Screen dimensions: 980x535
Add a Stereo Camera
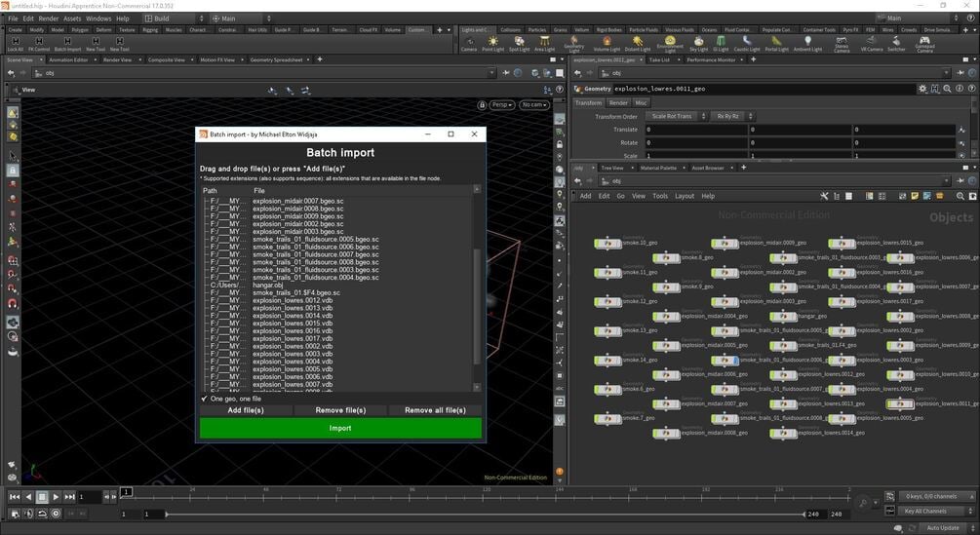point(842,44)
